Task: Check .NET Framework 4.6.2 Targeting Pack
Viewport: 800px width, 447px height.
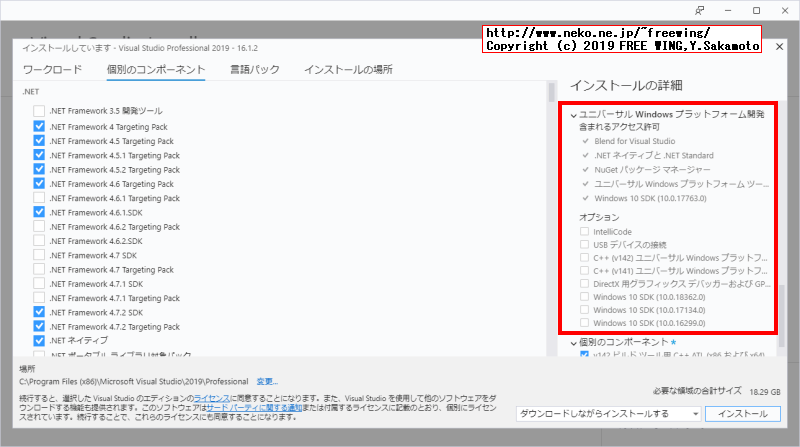Action: point(39,226)
